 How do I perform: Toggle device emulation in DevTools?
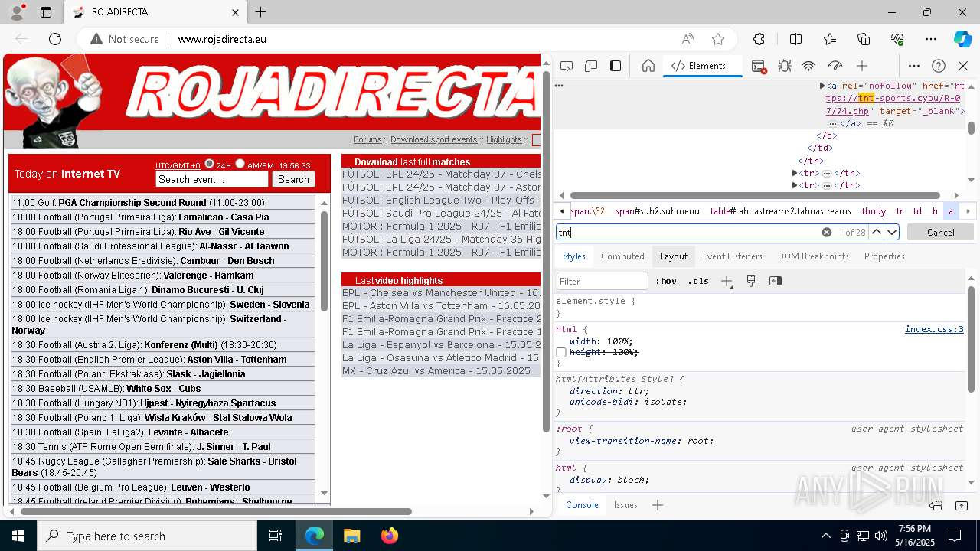pos(591,66)
